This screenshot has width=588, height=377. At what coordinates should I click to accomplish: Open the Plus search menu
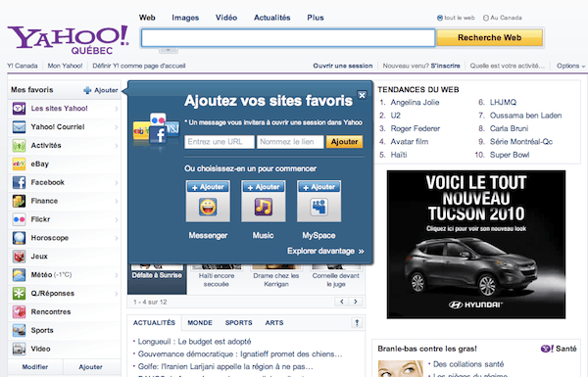click(x=316, y=18)
